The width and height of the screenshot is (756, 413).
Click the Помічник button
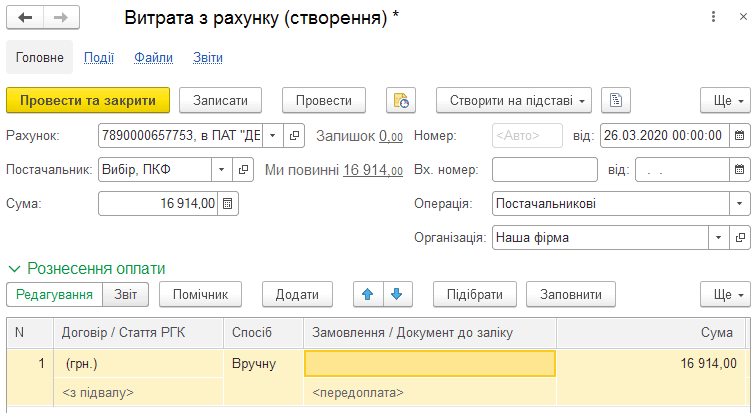(x=201, y=294)
